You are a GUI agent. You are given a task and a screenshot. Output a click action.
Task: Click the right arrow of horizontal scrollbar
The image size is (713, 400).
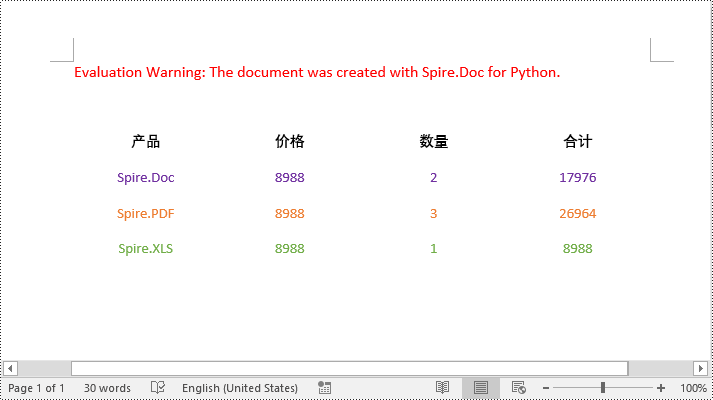[x=700, y=368]
